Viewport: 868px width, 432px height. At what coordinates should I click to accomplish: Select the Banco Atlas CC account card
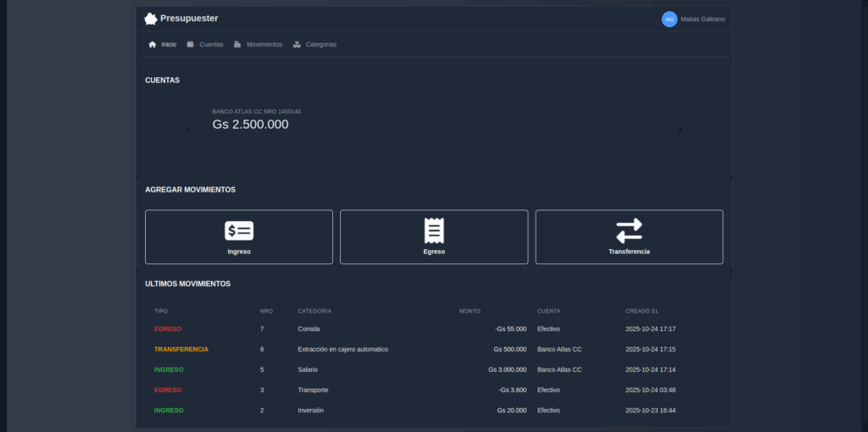point(435,130)
